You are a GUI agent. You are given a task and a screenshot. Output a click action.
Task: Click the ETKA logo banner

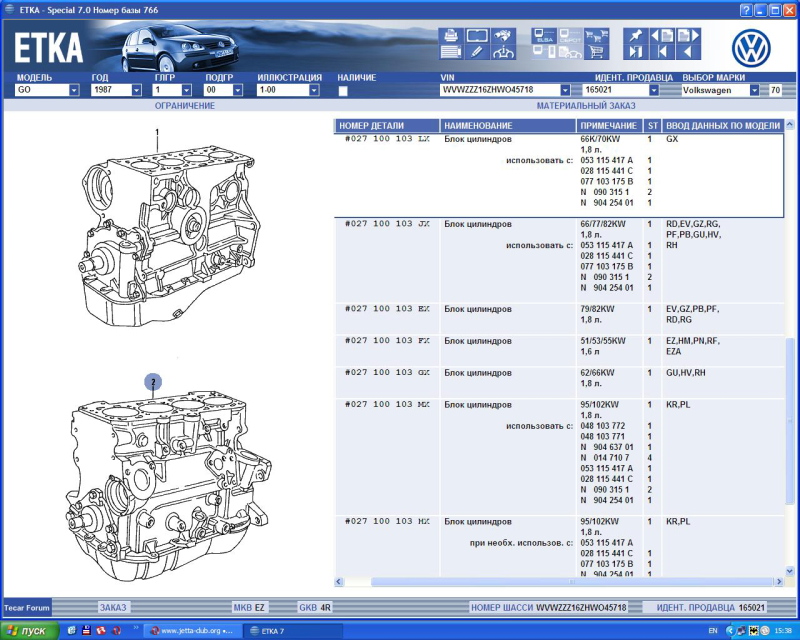(x=48, y=48)
